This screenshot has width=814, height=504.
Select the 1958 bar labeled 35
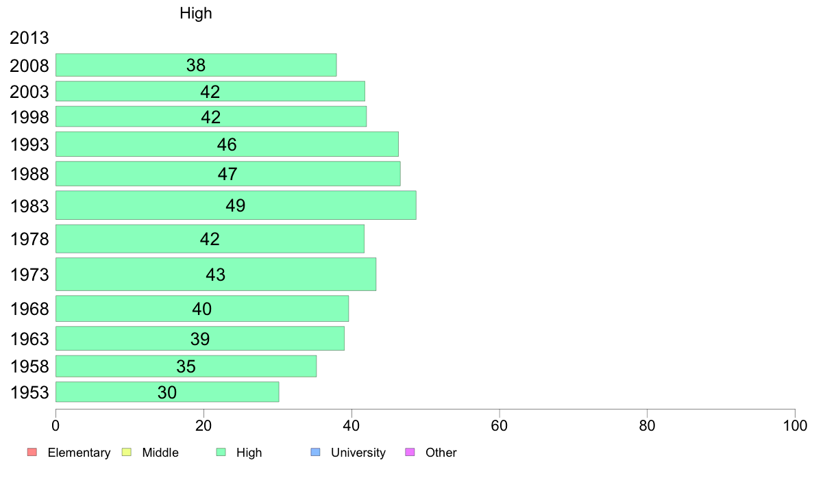coord(186,366)
